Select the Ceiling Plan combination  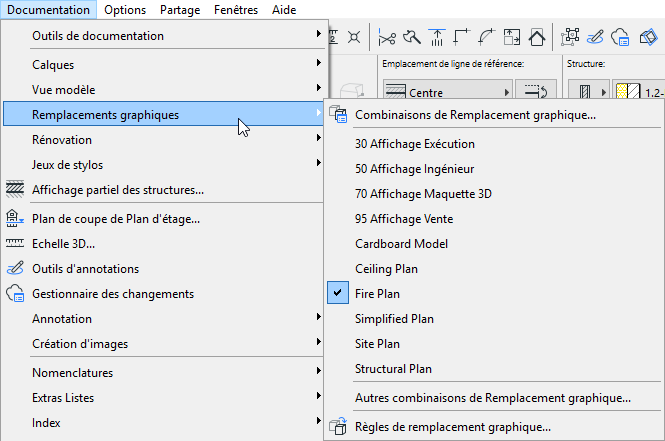(x=494, y=269)
